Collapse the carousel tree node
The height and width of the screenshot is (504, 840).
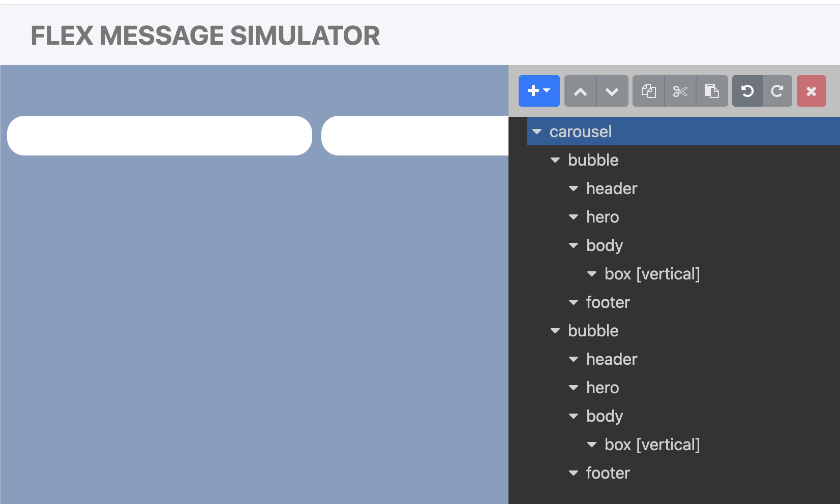pyautogui.click(x=537, y=132)
